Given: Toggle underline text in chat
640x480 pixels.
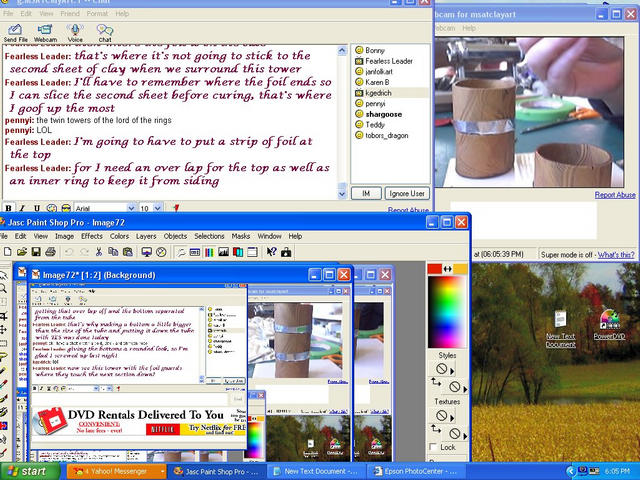Looking at the screenshot, I should [37, 208].
